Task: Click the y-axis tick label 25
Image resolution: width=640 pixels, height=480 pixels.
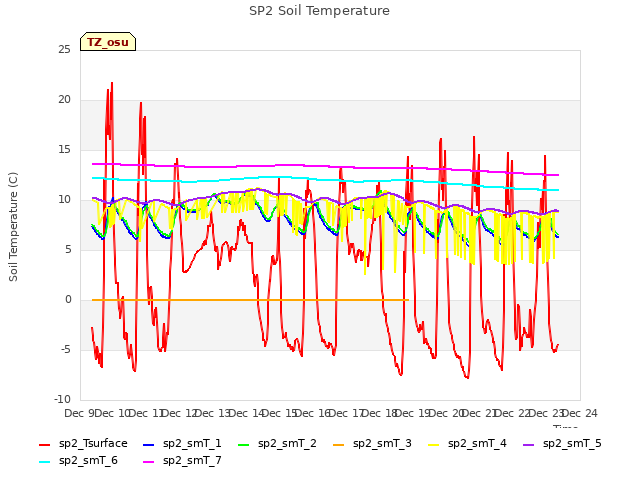Action: tap(64, 49)
